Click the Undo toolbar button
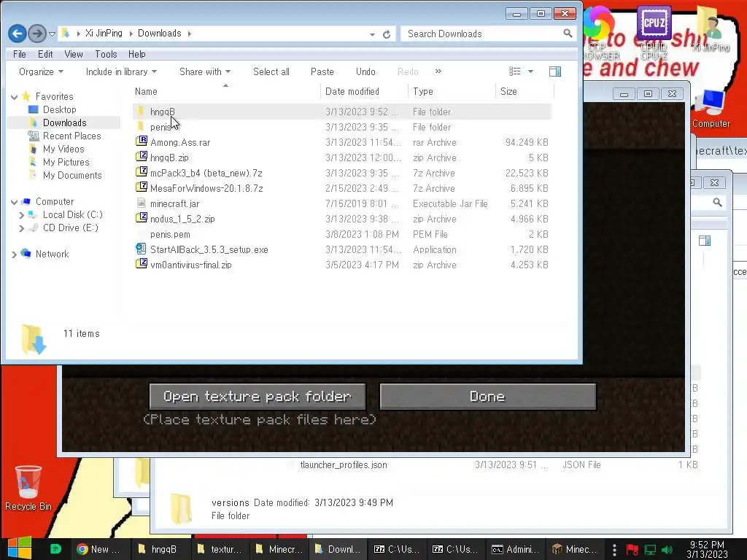 coord(365,72)
